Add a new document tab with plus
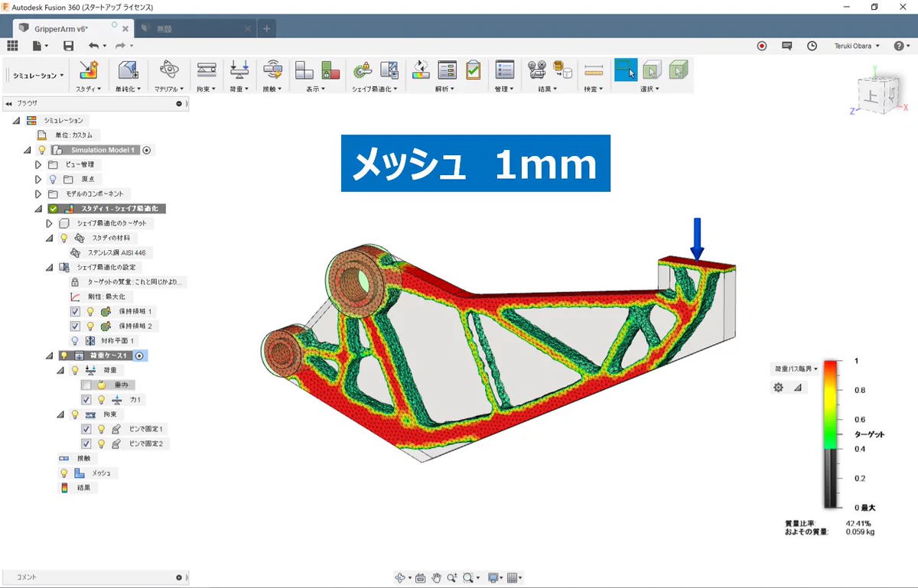 pyautogui.click(x=266, y=28)
